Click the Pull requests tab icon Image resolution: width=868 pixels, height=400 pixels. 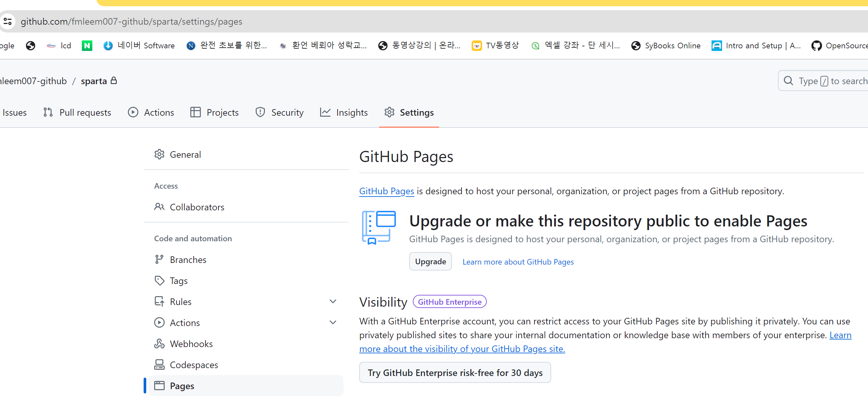pos(48,112)
